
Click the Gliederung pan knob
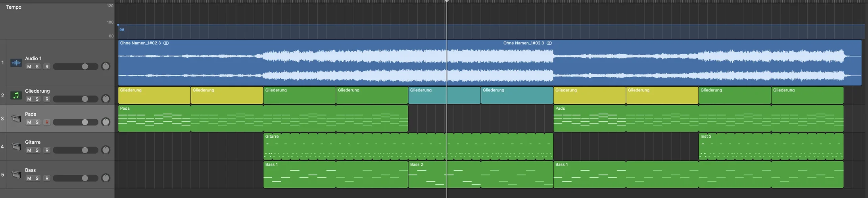pos(106,99)
